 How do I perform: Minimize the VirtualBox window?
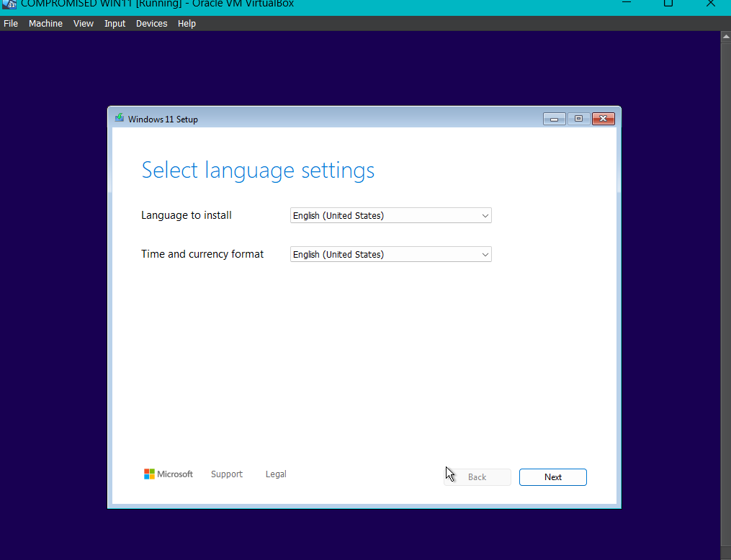pyautogui.click(x=627, y=4)
